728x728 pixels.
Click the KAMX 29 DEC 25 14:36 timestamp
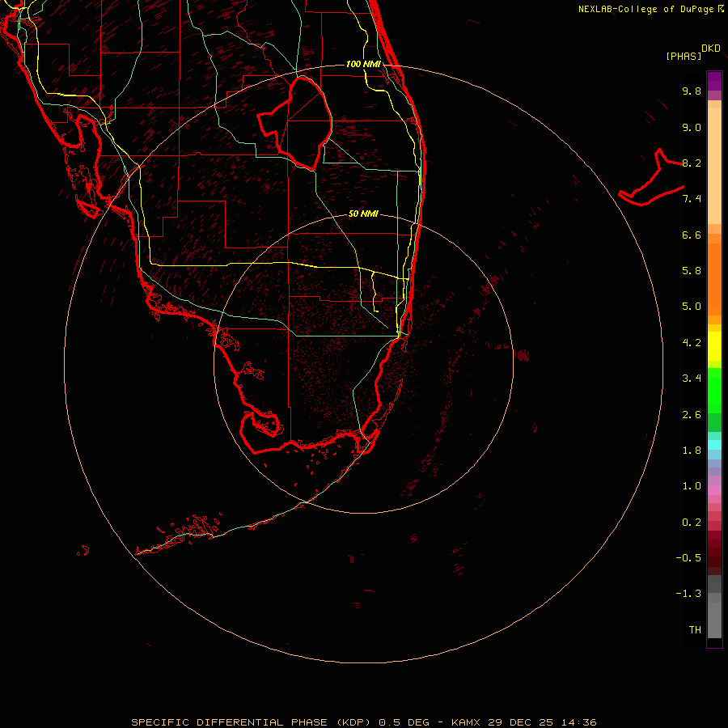click(523, 722)
